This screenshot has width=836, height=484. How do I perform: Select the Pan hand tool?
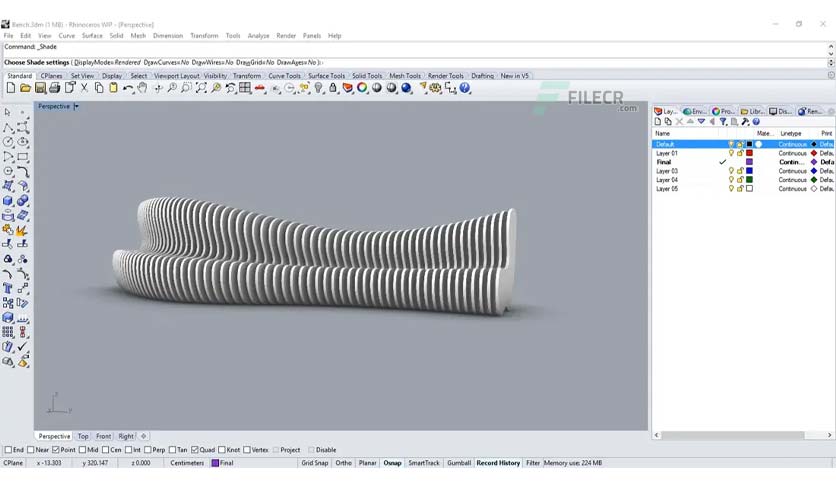click(142, 88)
